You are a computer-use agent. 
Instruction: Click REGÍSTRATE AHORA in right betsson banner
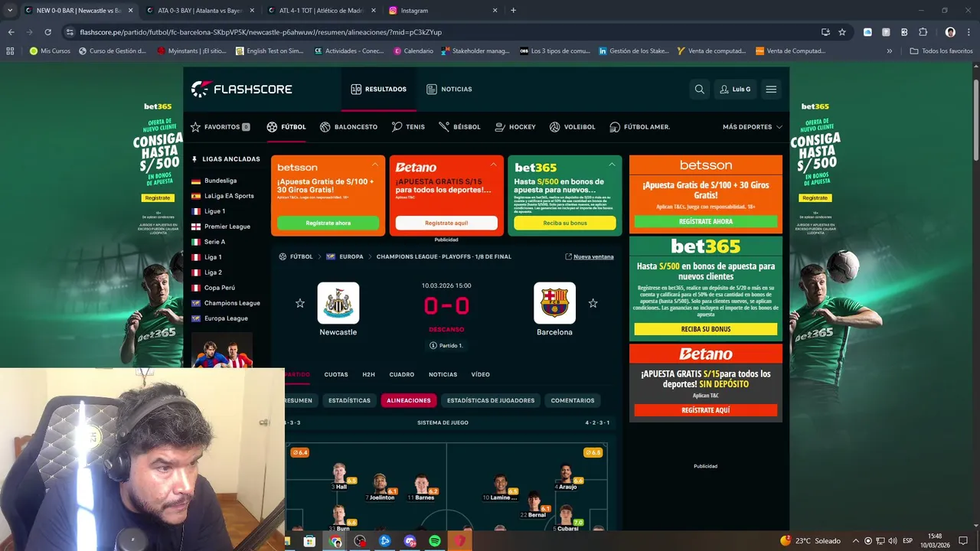click(x=706, y=221)
